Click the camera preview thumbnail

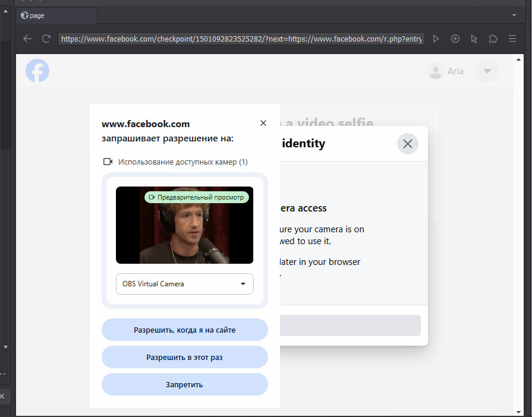pos(185,225)
